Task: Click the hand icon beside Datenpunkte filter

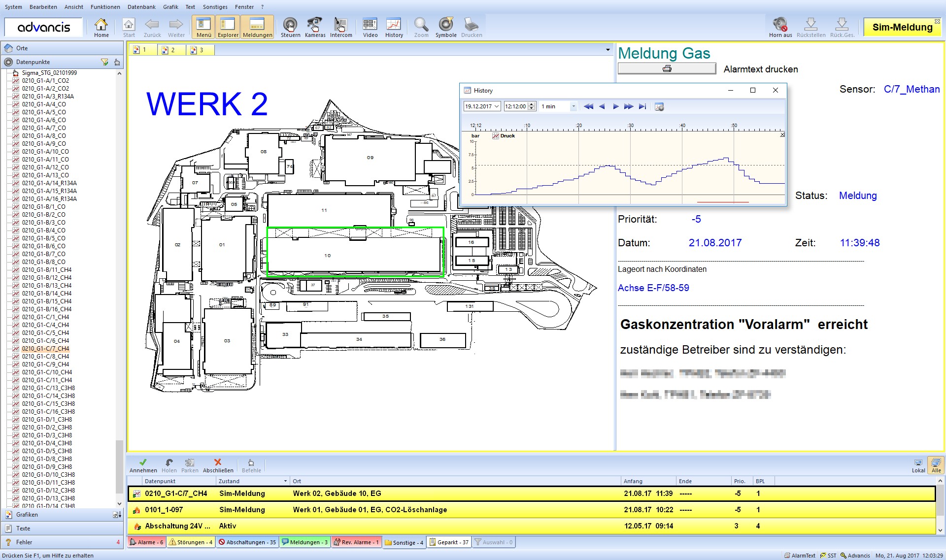Action: 117,62
